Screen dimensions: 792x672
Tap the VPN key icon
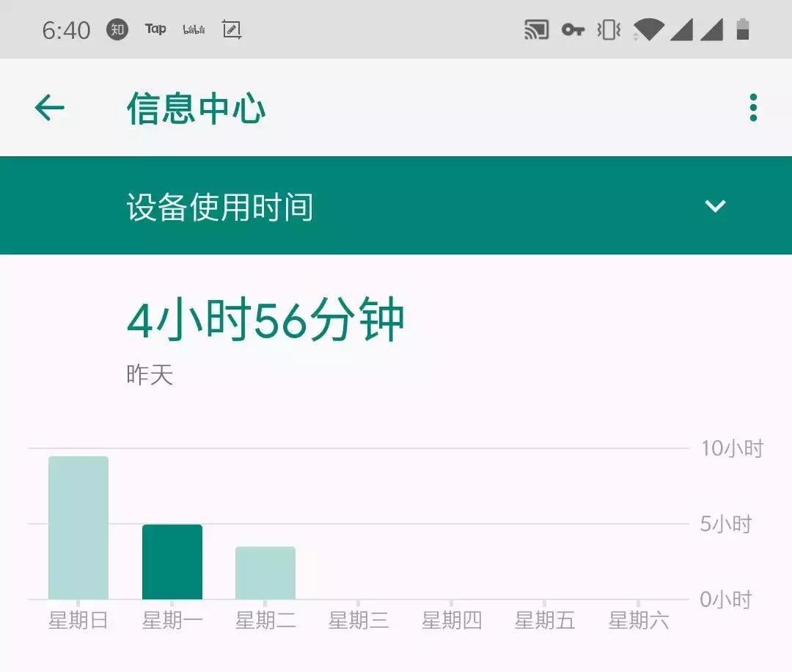point(573,29)
